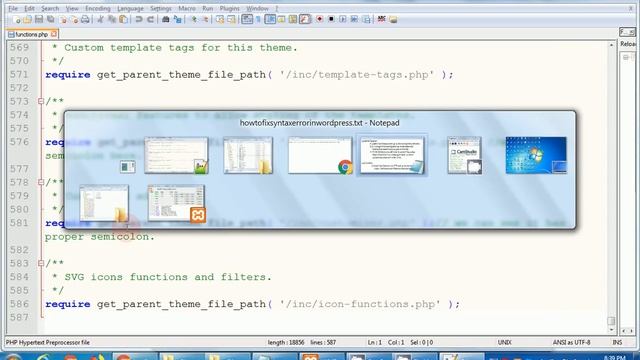Save the file with the floppy disk icon

click(x=39, y=19)
